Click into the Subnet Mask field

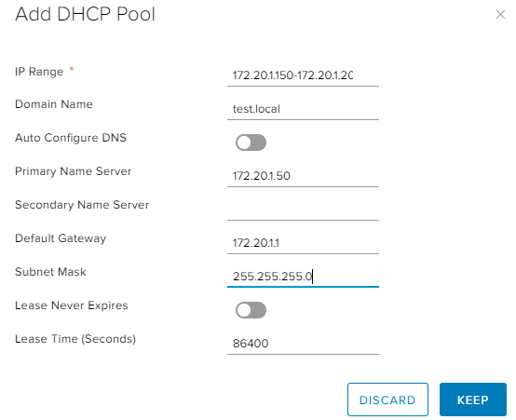[303, 277]
